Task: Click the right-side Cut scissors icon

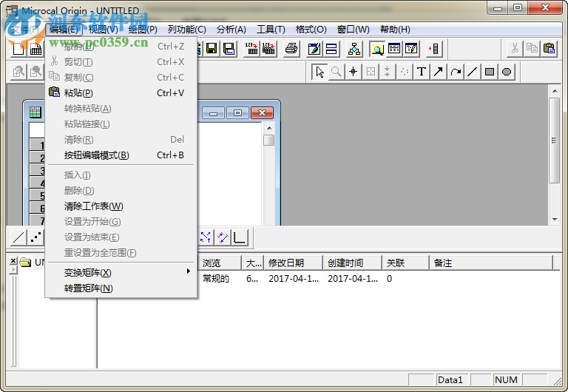Action: [515, 49]
